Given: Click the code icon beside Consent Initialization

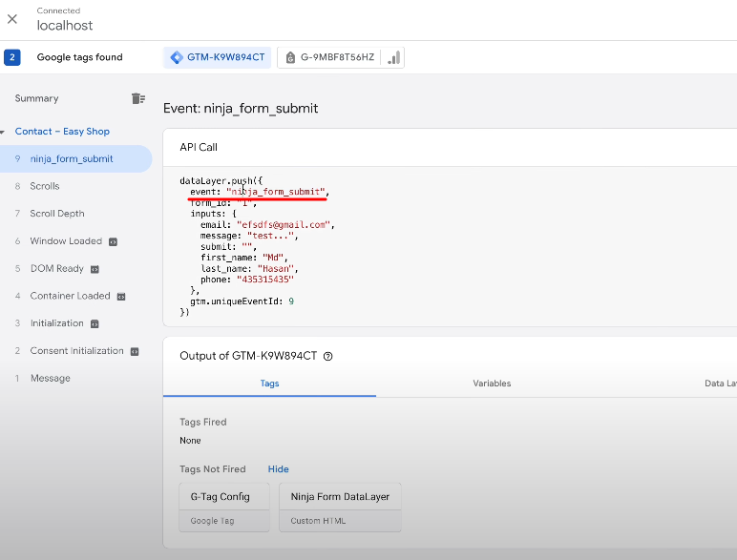Looking at the screenshot, I should pyautogui.click(x=135, y=351).
